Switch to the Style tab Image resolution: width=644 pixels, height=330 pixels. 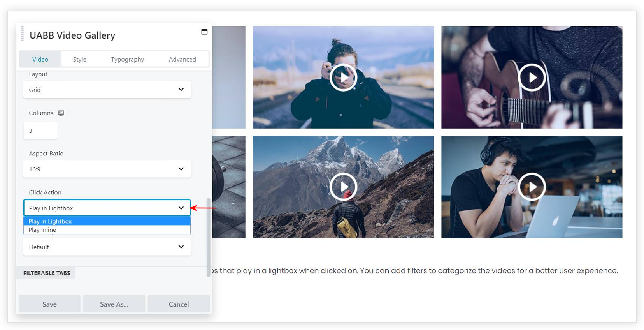pyautogui.click(x=79, y=59)
